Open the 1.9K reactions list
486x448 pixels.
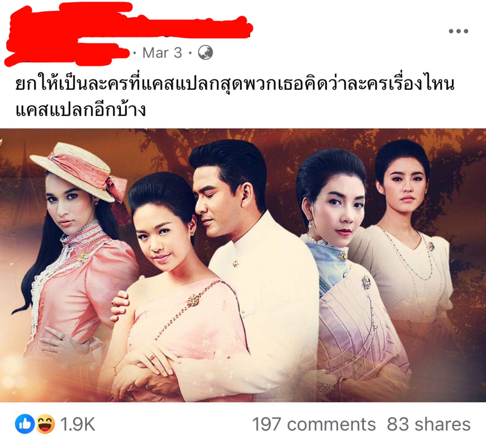[x=78, y=424]
